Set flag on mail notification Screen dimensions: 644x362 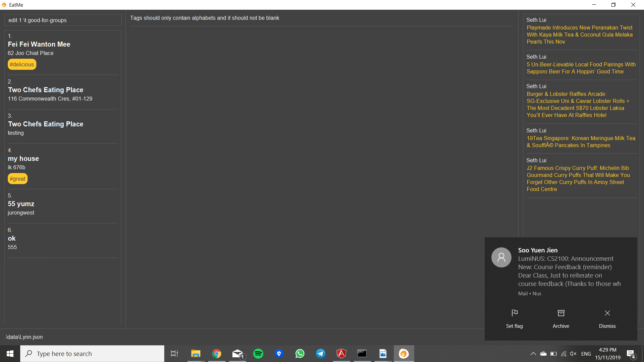(515, 319)
